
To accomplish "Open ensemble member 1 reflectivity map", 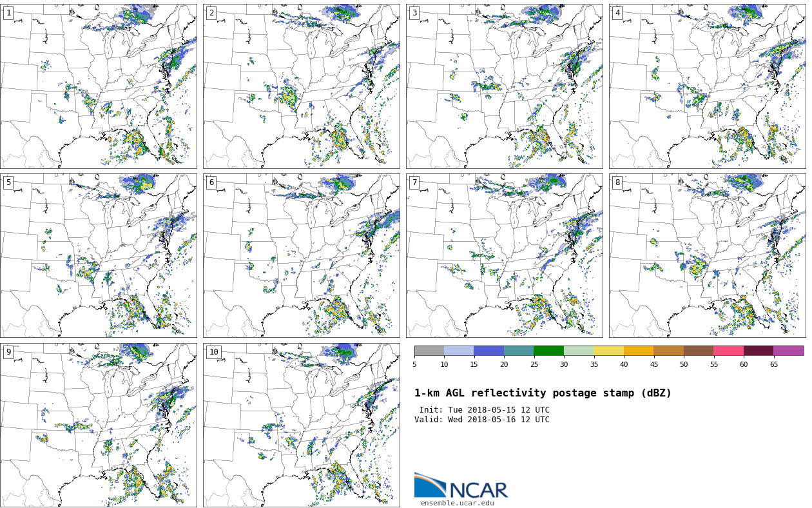I will click(99, 86).
